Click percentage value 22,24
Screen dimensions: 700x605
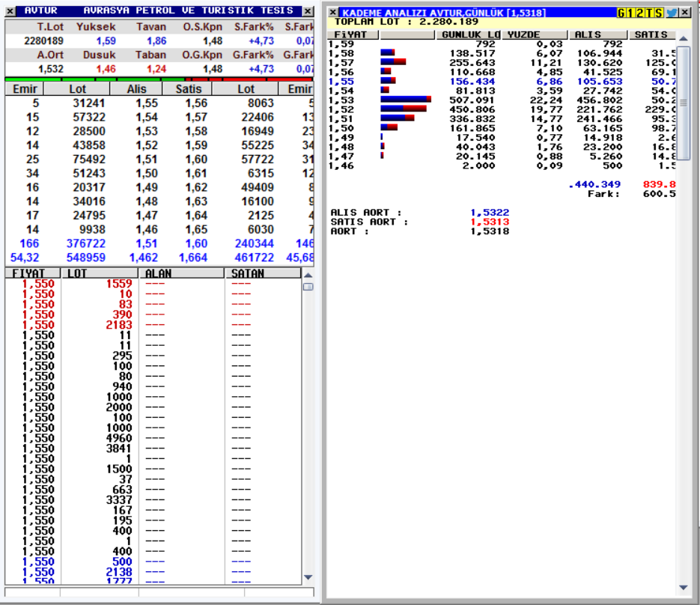pyautogui.click(x=546, y=100)
